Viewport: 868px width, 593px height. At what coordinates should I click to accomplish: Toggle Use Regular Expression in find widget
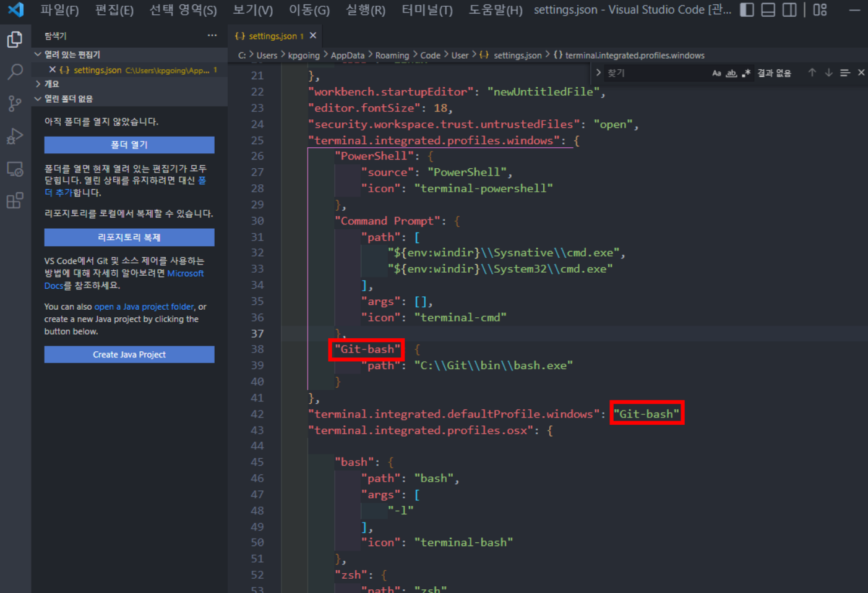[746, 73]
